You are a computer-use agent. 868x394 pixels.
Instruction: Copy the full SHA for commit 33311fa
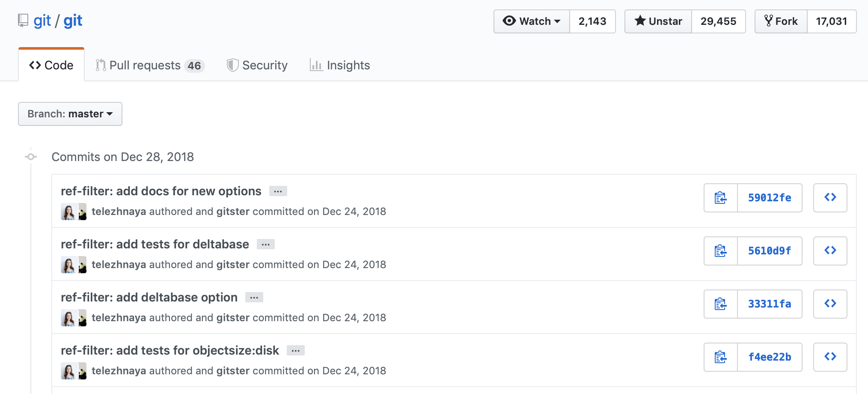click(x=721, y=304)
